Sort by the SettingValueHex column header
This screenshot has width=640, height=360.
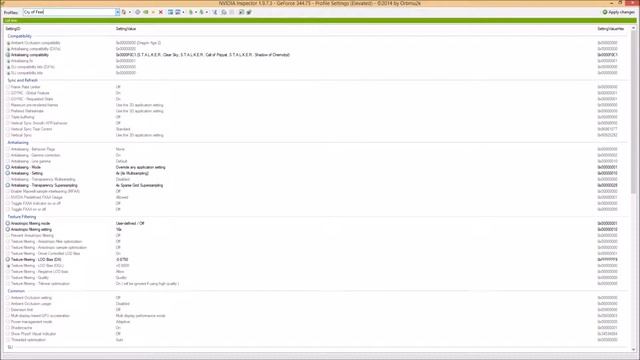click(611, 29)
